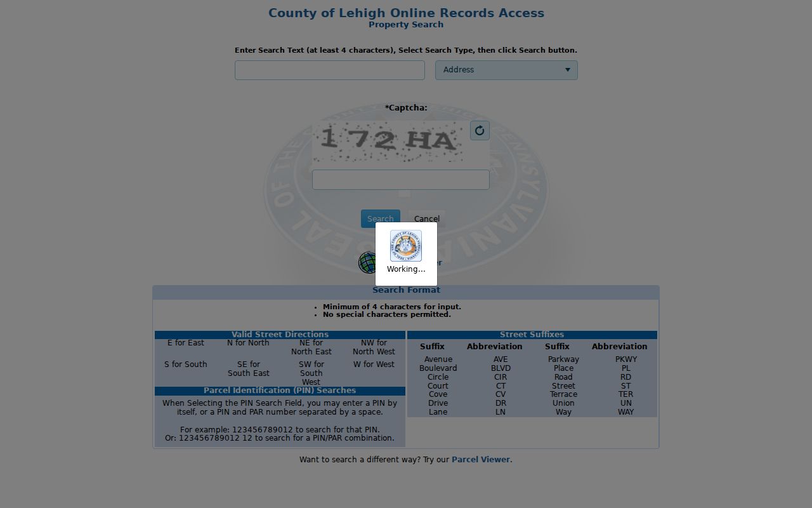
Task: Refresh the captcha image
Action: click(480, 130)
